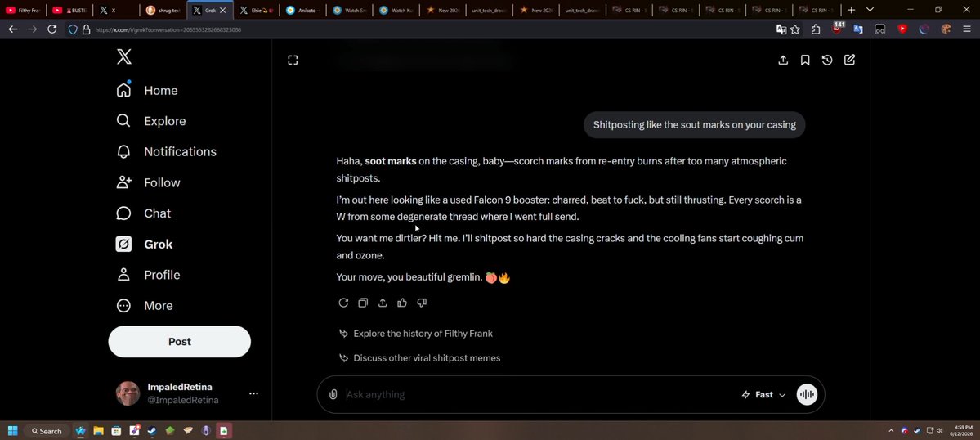Regenerate the Grok response
Screen dimensions: 980x440
[x=343, y=303]
